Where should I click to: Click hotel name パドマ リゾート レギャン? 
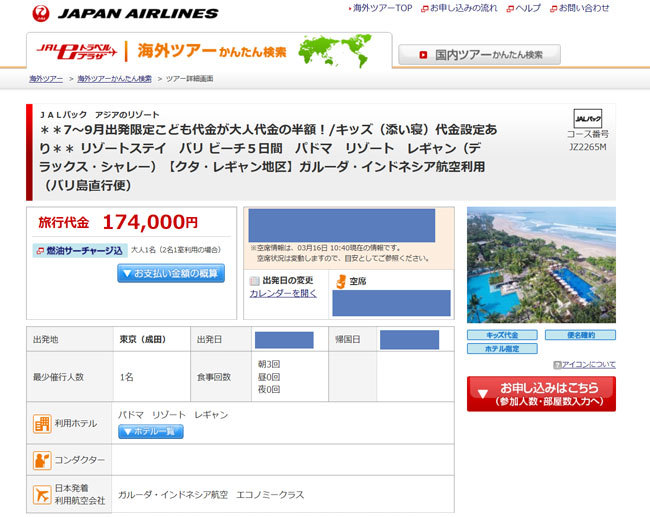pyautogui.click(x=173, y=415)
